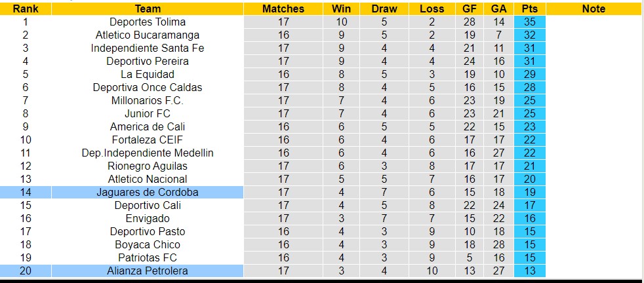Select the America de Cali team
This screenshot has height=283, width=644.
point(148,126)
